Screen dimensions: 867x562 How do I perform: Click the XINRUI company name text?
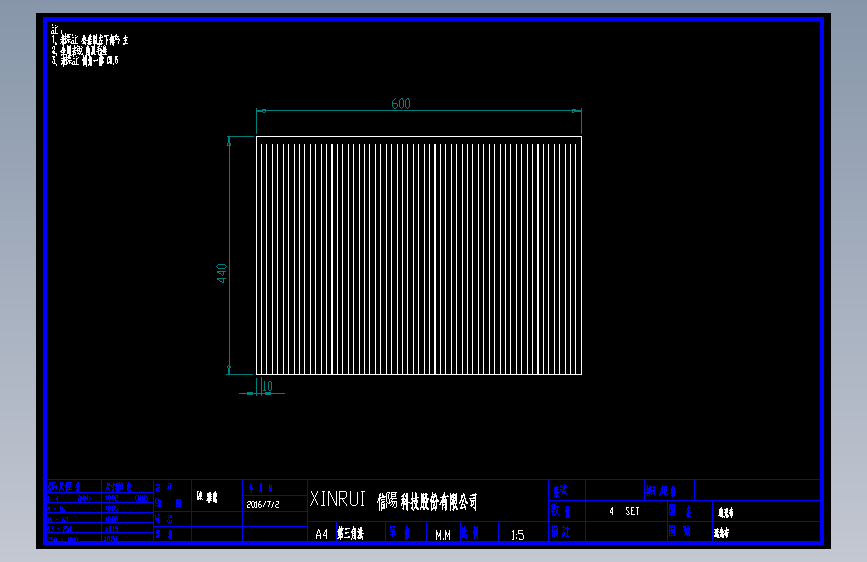pos(337,499)
